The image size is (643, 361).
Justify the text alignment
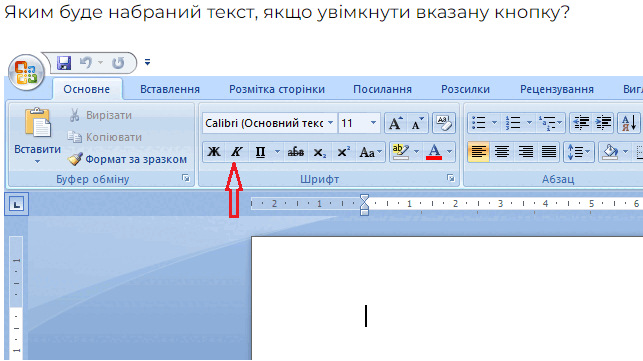[x=549, y=152]
